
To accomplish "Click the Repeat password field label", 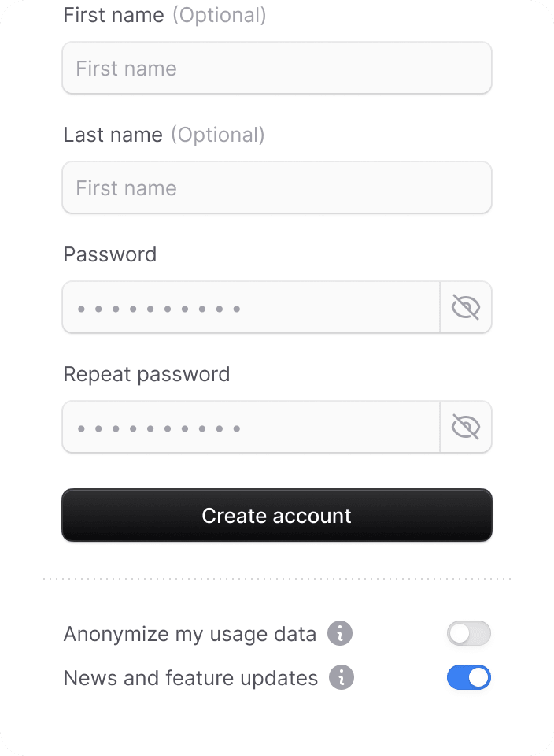I will coord(147,375).
